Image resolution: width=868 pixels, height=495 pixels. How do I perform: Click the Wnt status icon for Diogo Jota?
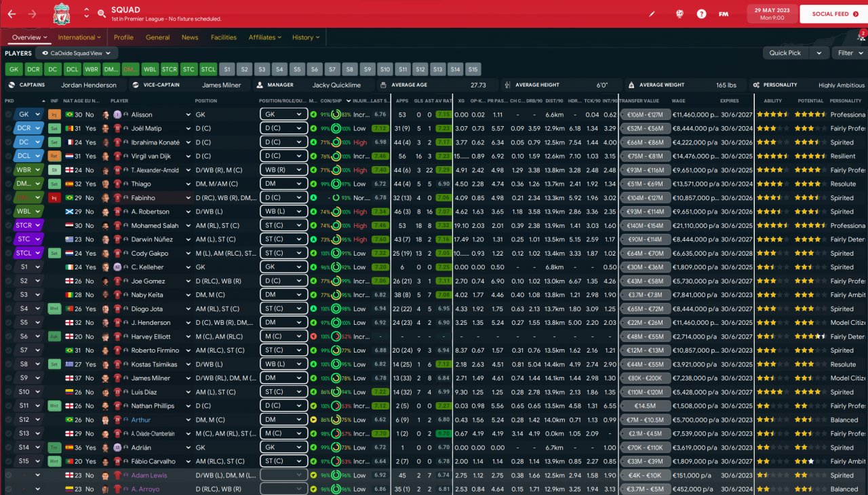coord(54,309)
